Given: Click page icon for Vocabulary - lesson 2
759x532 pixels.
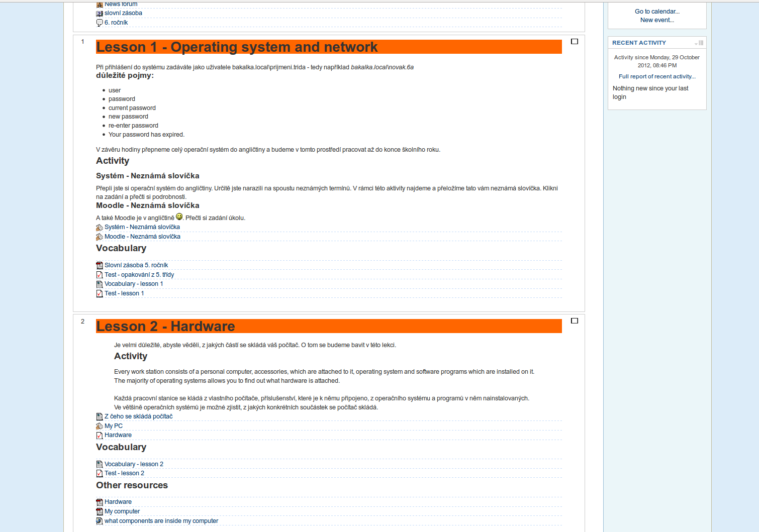Looking at the screenshot, I should click(x=100, y=465).
